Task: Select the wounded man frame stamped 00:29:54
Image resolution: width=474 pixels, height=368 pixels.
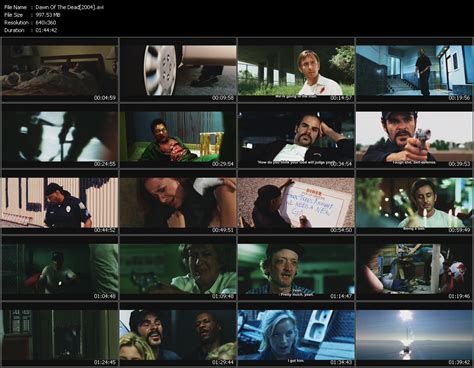Action: click(x=178, y=136)
